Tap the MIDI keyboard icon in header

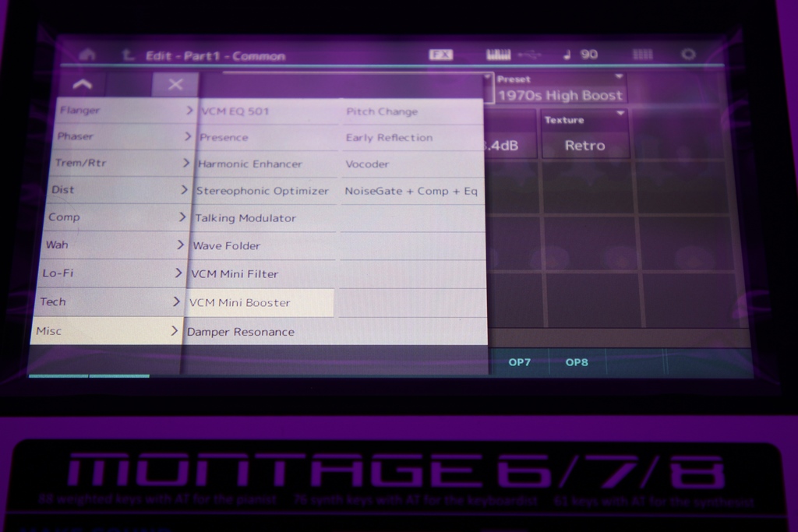point(498,55)
